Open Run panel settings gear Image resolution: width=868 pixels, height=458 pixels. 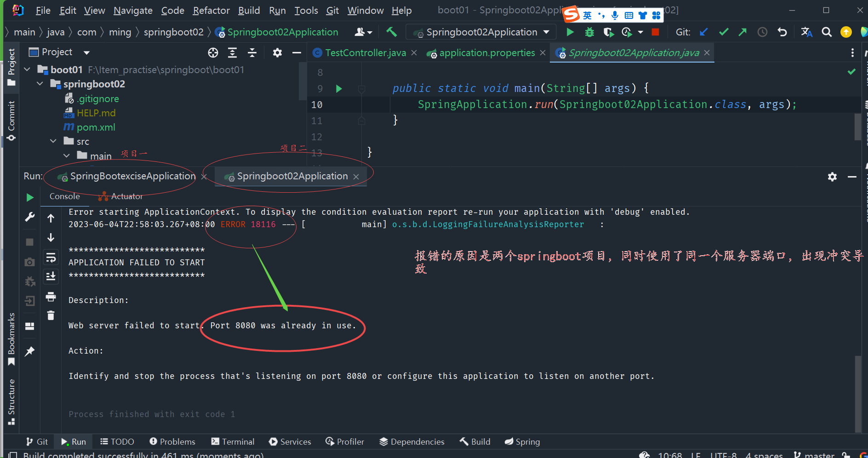tap(832, 177)
